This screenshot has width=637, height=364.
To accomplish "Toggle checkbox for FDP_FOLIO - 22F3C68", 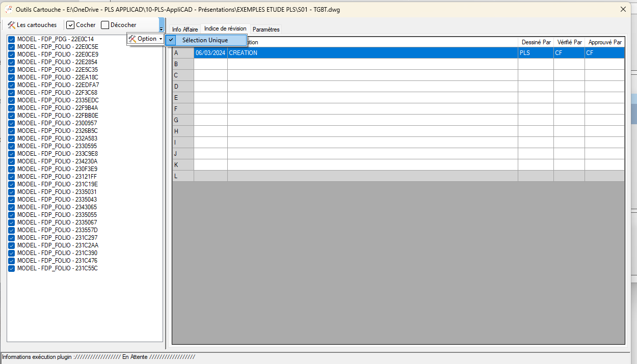I will [x=11, y=93].
